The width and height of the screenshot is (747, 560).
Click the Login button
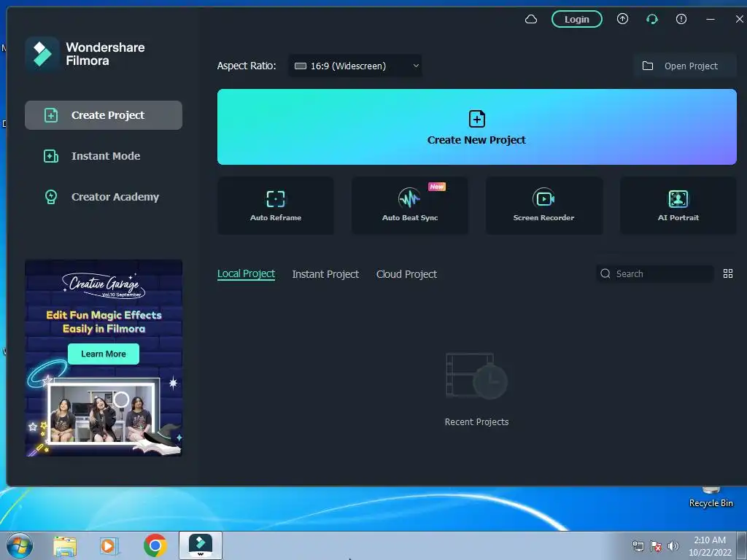click(x=576, y=20)
